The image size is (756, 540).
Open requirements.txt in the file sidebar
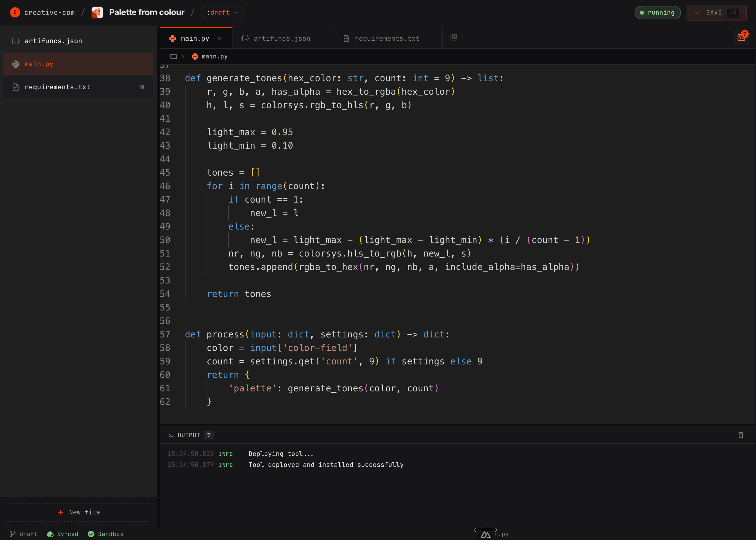[x=78, y=87]
